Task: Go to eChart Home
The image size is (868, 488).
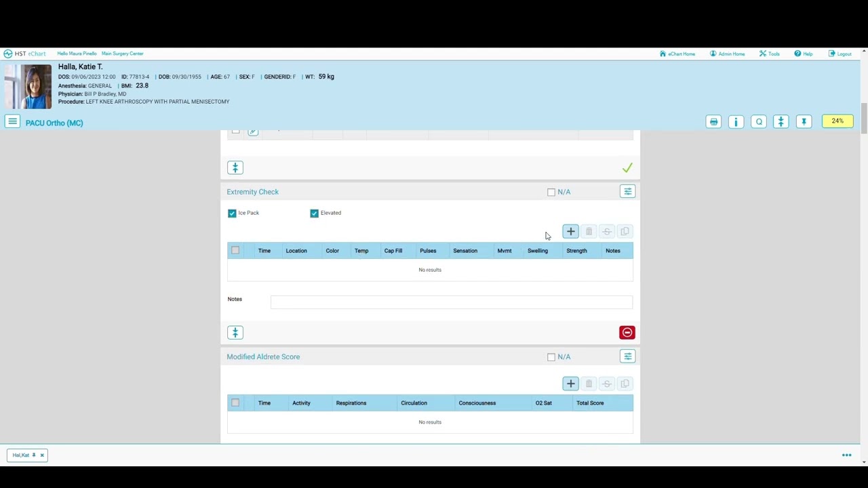Action: click(x=677, y=54)
